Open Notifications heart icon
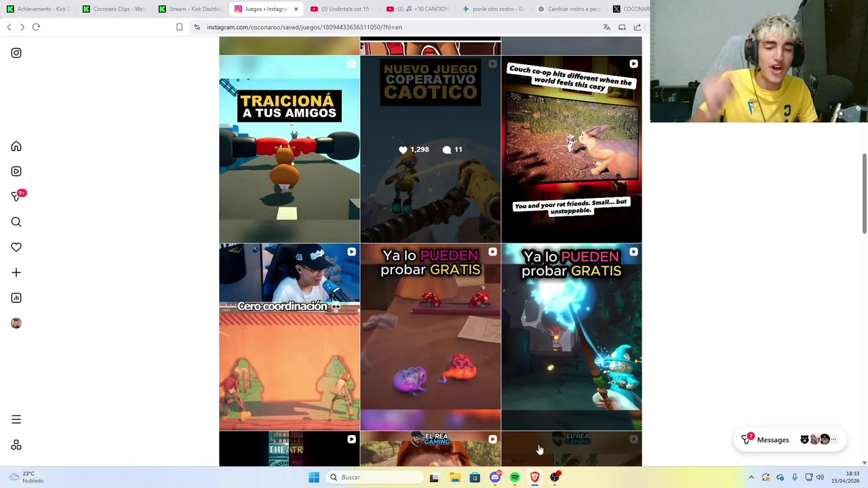The height and width of the screenshot is (488, 868). tap(16, 247)
